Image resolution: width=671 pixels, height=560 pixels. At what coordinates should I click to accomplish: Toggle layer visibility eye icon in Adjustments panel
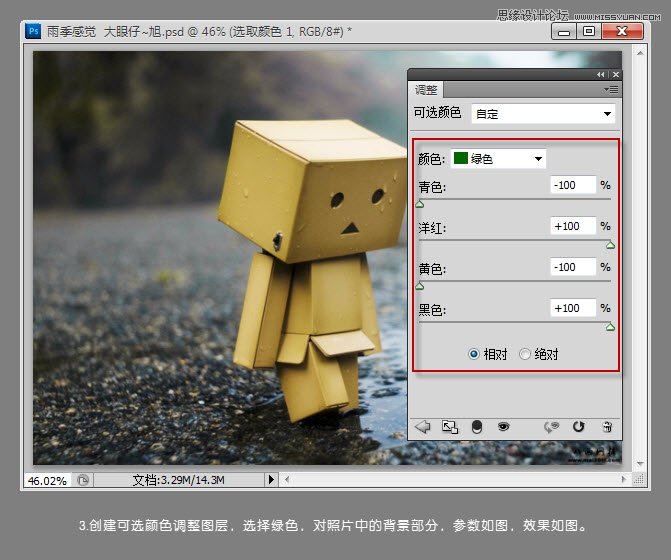(504, 426)
